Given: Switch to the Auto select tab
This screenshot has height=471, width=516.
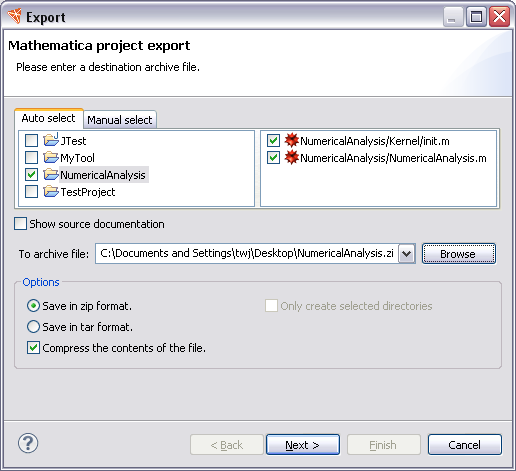Looking at the screenshot, I should (x=49, y=118).
